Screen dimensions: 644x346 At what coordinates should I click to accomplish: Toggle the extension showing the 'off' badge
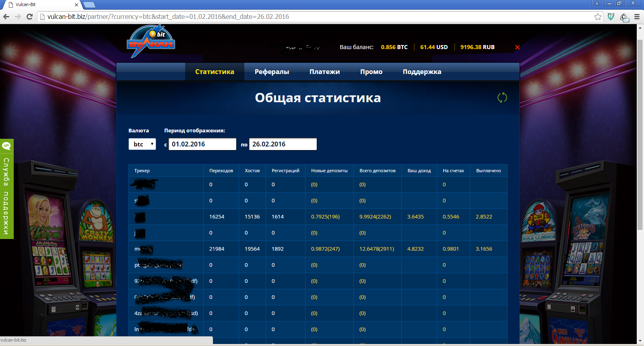tap(624, 17)
